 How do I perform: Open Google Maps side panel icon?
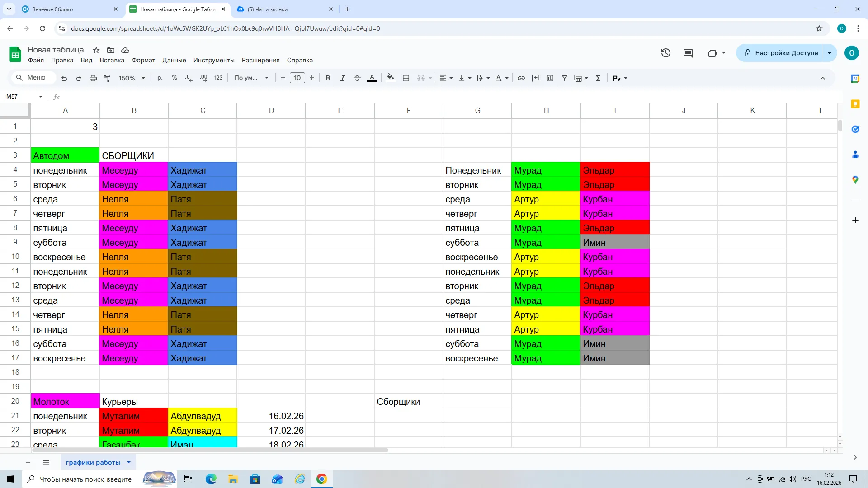(x=855, y=180)
